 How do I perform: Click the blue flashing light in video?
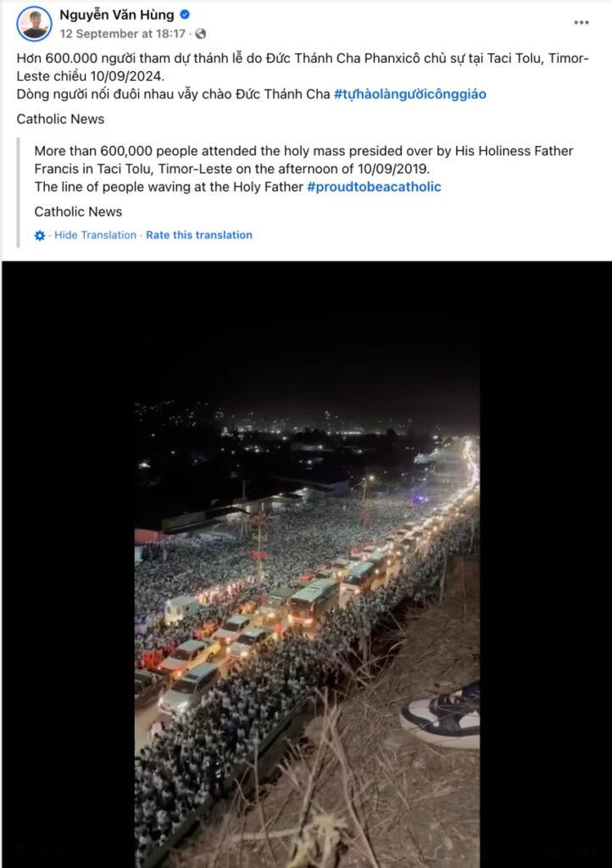[x=419, y=498]
